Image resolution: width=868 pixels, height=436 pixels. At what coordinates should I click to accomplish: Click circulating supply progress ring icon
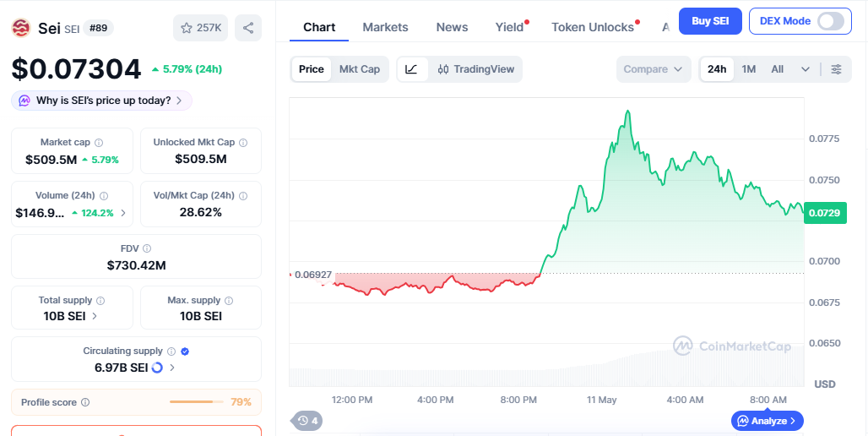coord(157,368)
